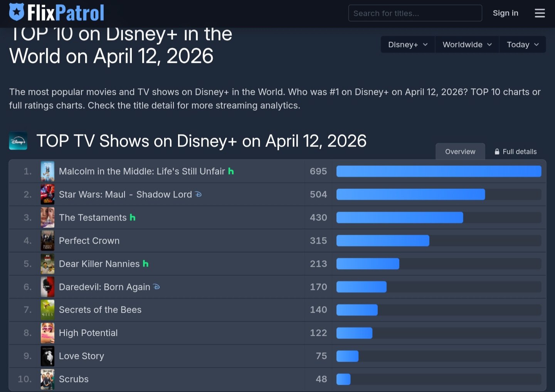The image size is (555, 392).
Task: Click The Testaments poster thumbnail
Action: click(47, 217)
